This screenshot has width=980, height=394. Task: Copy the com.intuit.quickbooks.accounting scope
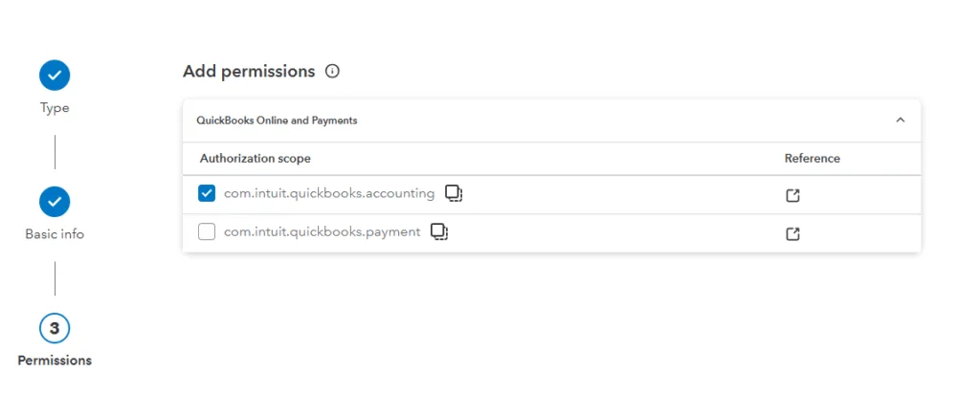454,193
